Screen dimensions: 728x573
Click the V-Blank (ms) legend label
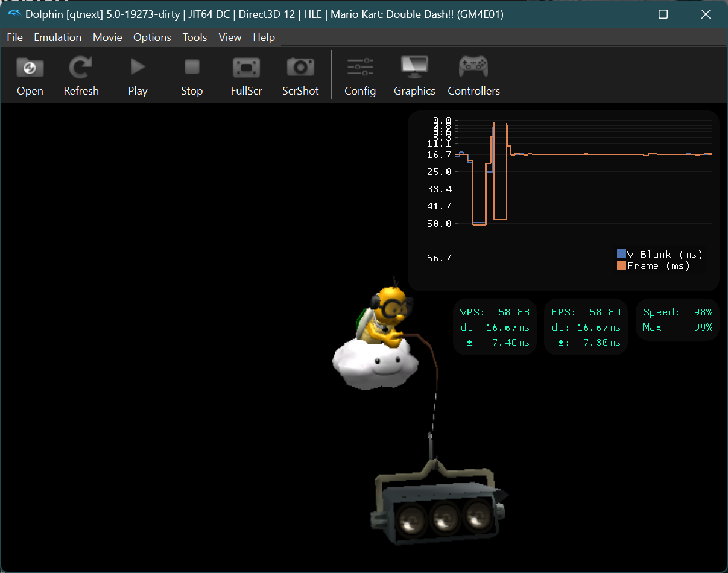(x=665, y=254)
